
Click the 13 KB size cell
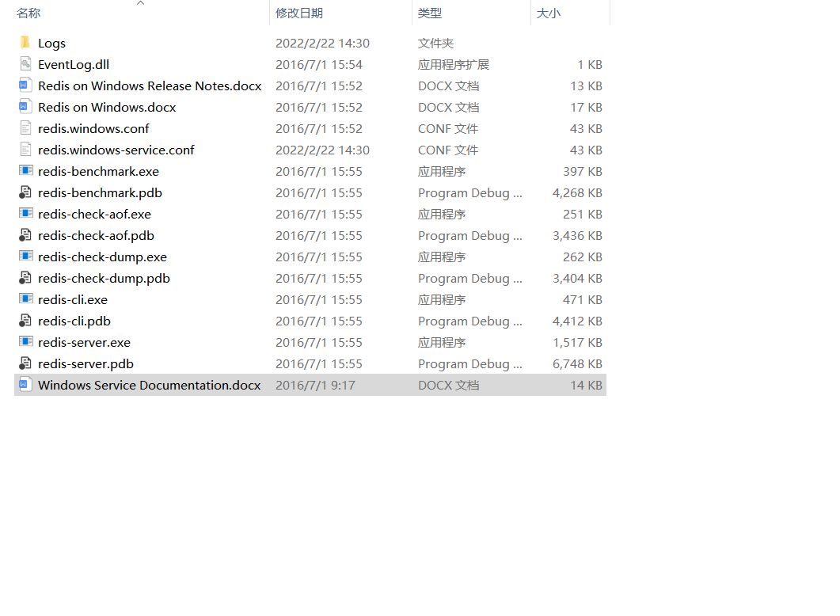(x=586, y=86)
